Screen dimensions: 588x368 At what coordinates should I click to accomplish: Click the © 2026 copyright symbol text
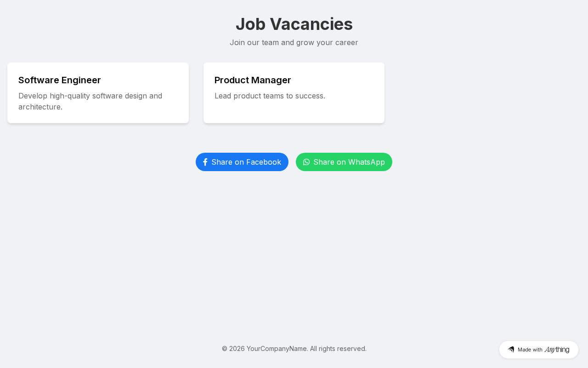coord(233,349)
